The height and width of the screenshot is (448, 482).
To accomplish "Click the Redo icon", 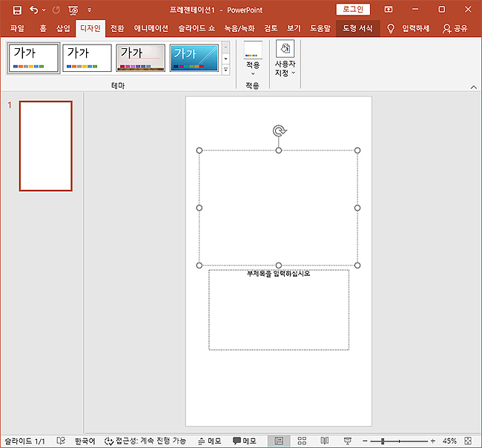I will (56, 10).
